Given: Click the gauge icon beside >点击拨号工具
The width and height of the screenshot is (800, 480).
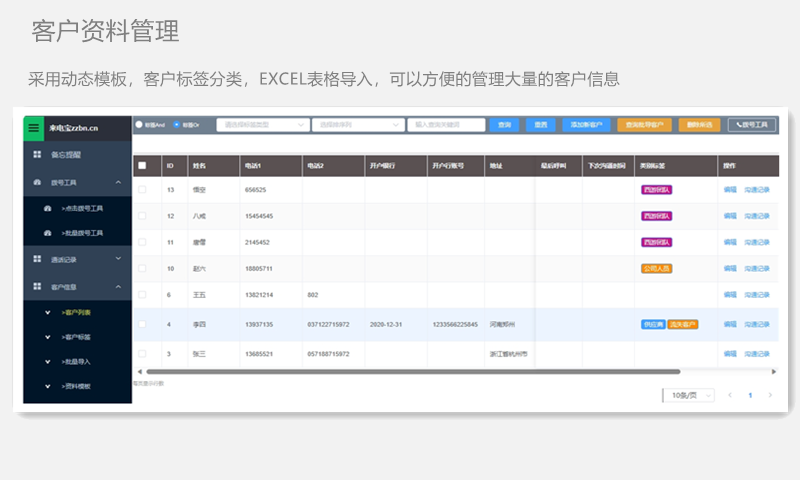Looking at the screenshot, I should point(47,208).
